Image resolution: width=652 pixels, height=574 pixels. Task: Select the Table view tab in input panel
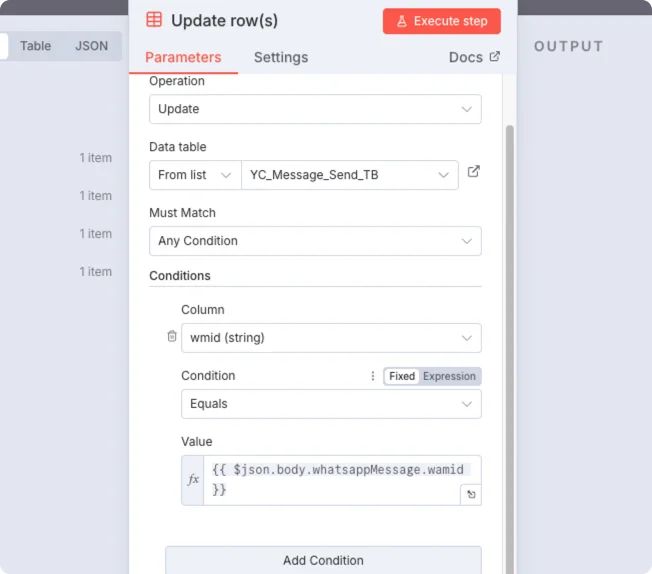pyautogui.click(x=35, y=46)
